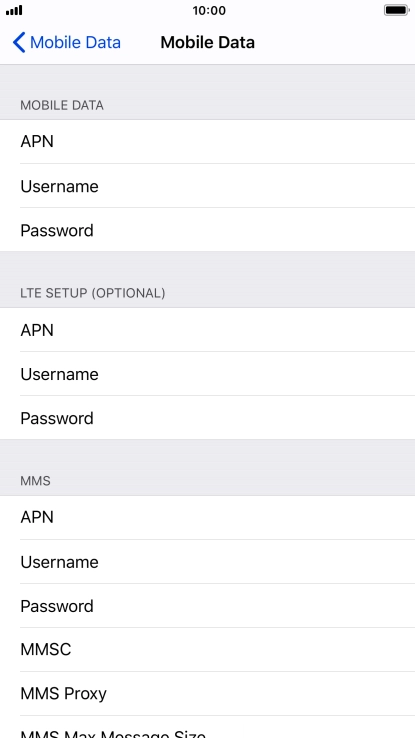The image size is (415, 738).
Task: Select the MMSC field
Action: pyautogui.click(x=208, y=650)
